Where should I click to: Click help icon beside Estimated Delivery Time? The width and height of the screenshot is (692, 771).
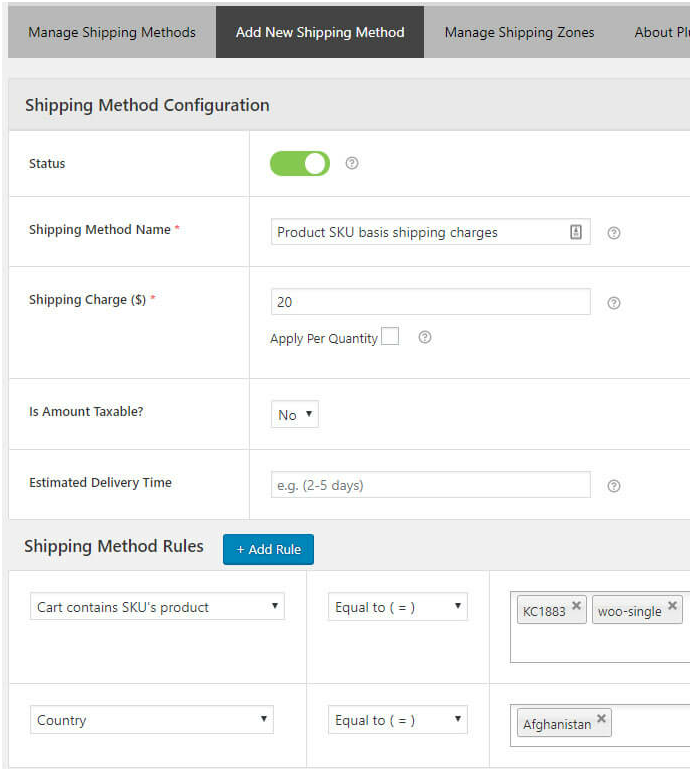614,486
